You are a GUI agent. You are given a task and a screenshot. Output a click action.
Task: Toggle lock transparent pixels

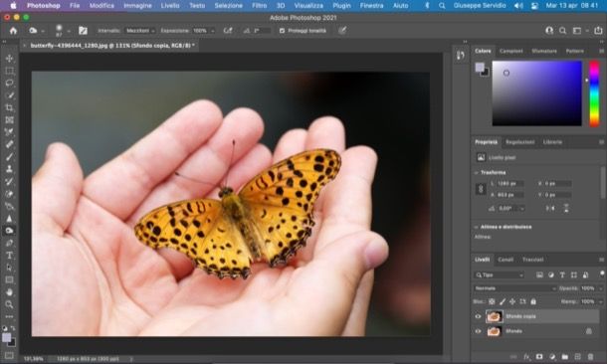(492, 301)
